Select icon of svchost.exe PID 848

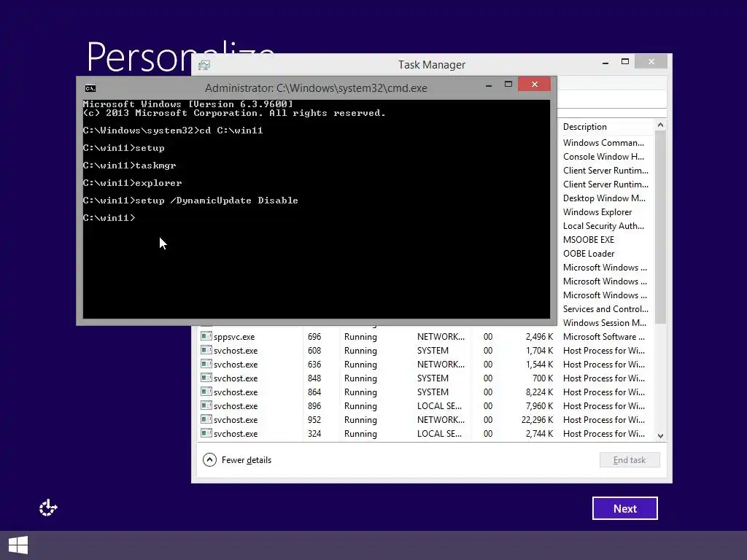[206, 378]
